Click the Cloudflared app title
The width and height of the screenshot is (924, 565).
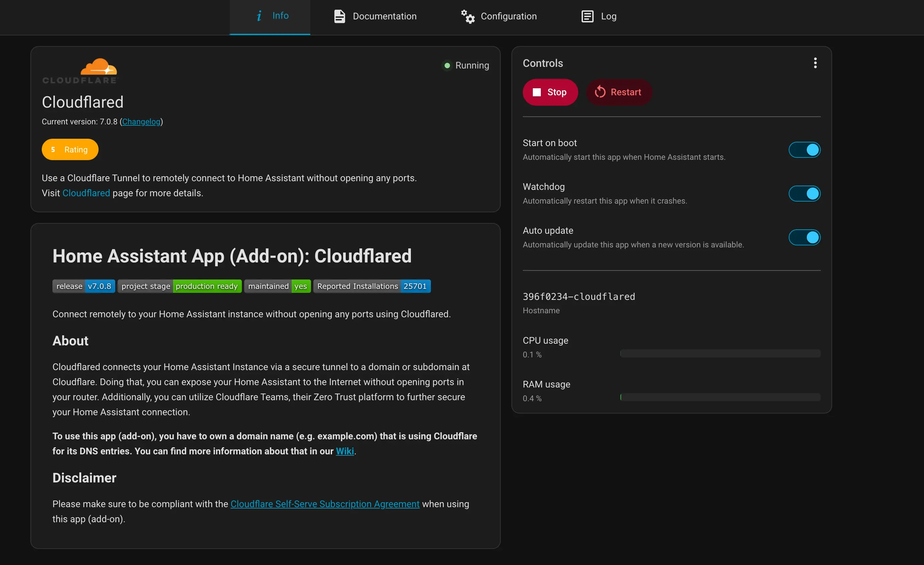(83, 102)
